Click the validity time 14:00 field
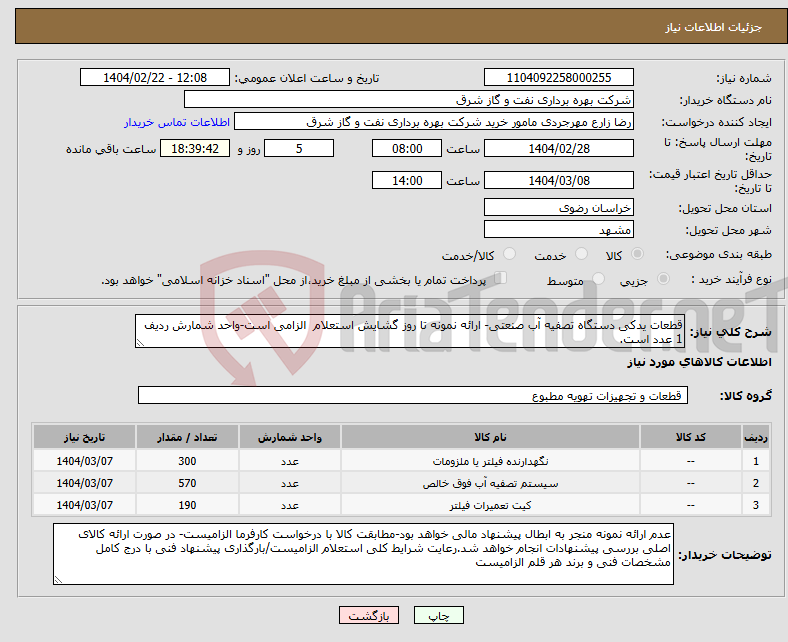This screenshot has height=642, width=788. 407,180
